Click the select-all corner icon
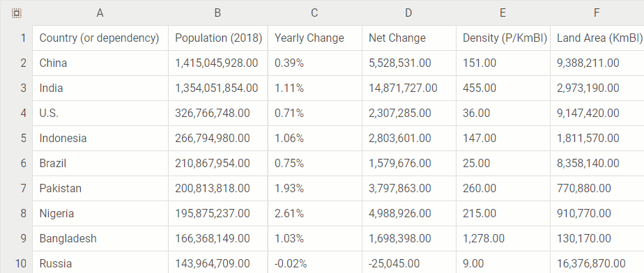This screenshot has height=273, width=644. pyautogui.click(x=17, y=13)
